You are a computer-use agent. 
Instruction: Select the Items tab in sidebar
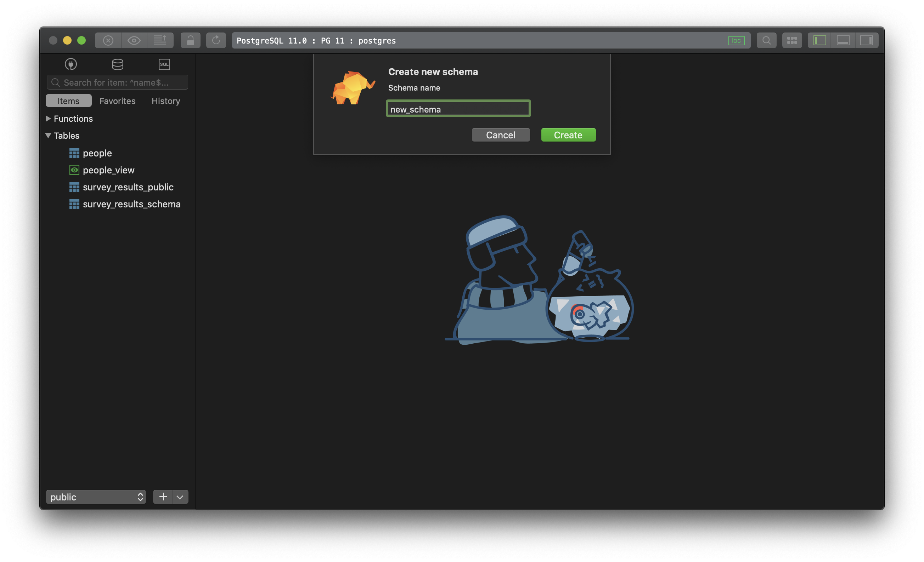(68, 100)
